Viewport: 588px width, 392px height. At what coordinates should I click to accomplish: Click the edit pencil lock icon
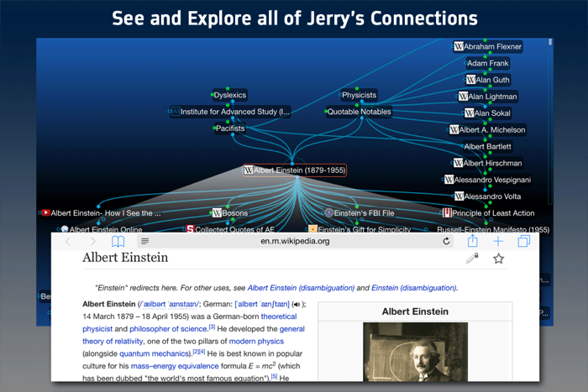[472, 259]
